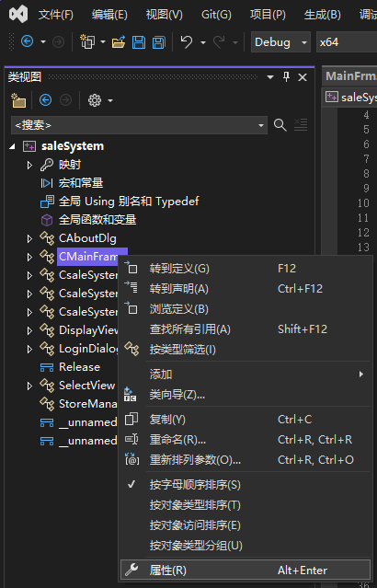The height and width of the screenshot is (588, 377).
Task: Click the open file folder icon
Action: pyautogui.click(x=119, y=42)
